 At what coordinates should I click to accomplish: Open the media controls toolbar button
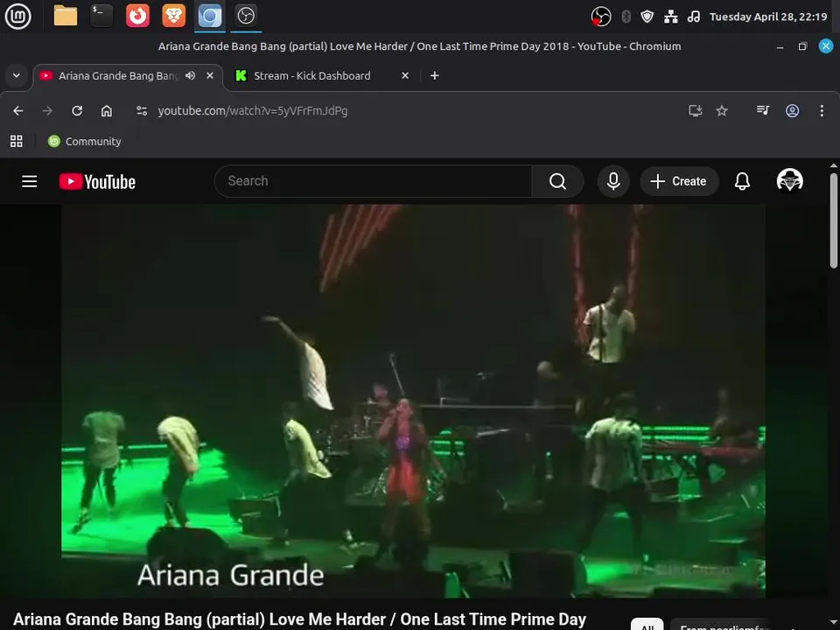[x=762, y=110]
